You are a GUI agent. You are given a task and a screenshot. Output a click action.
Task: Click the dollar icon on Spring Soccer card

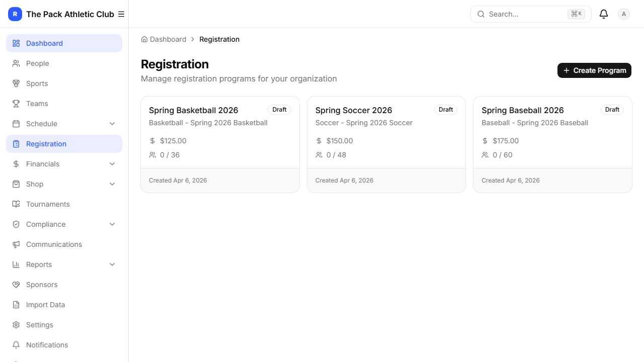319,141
